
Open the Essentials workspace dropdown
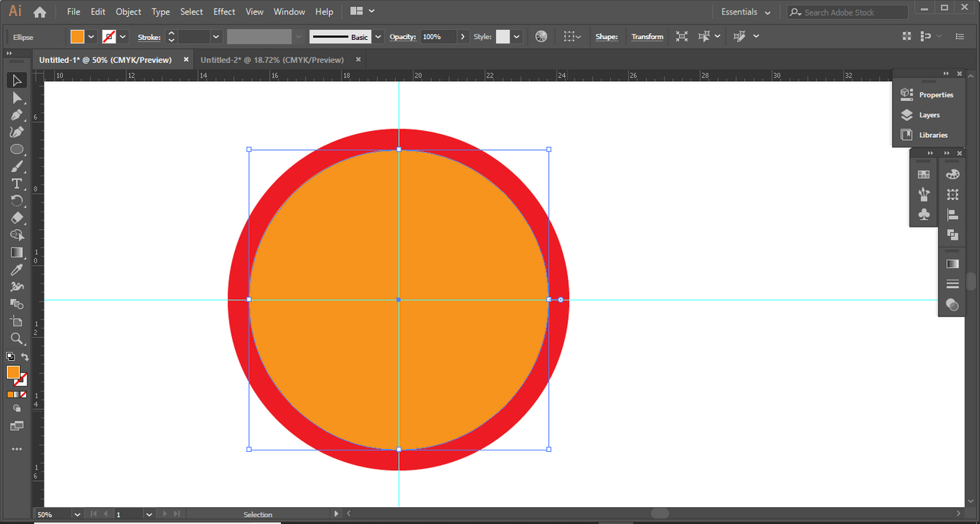point(746,12)
